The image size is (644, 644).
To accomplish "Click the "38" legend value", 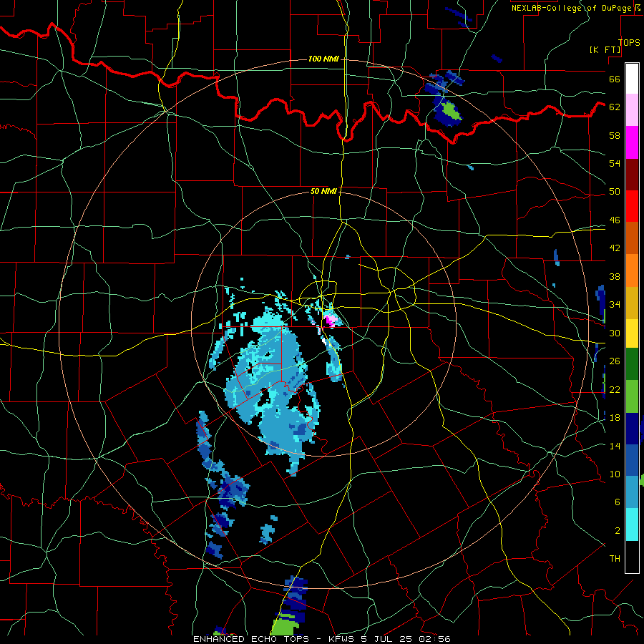I will coord(615,277).
